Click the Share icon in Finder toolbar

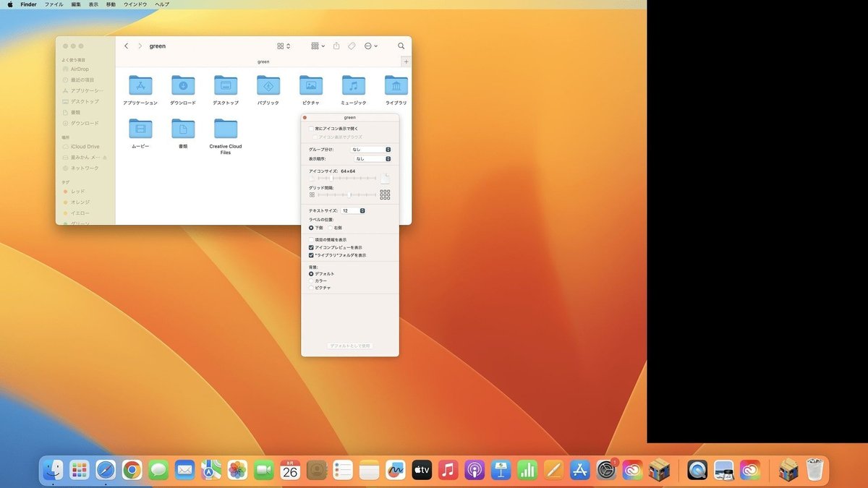coord(336,46)
